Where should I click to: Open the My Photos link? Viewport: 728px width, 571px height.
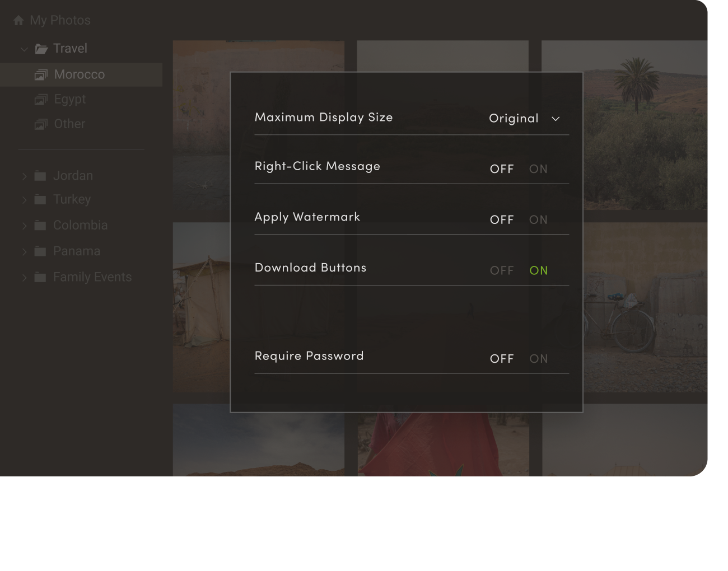60,21
